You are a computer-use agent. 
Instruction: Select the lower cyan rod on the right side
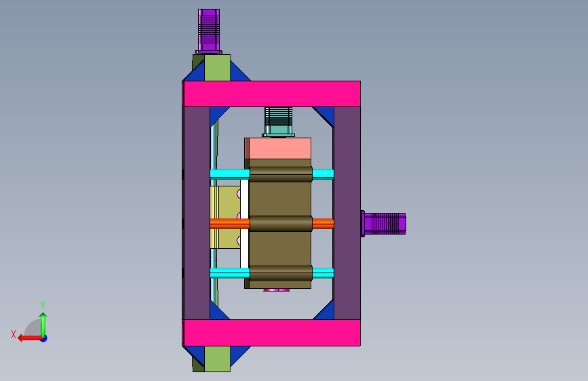pyautogui.click(x=323, y=273)
